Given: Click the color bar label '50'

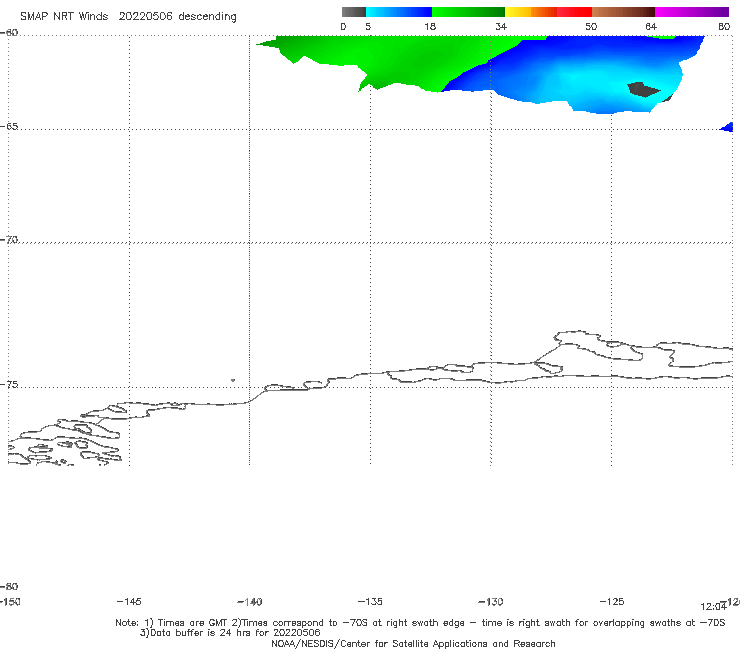Looking at the screenshot, I should pyautogui.click(x=591, y=26).
